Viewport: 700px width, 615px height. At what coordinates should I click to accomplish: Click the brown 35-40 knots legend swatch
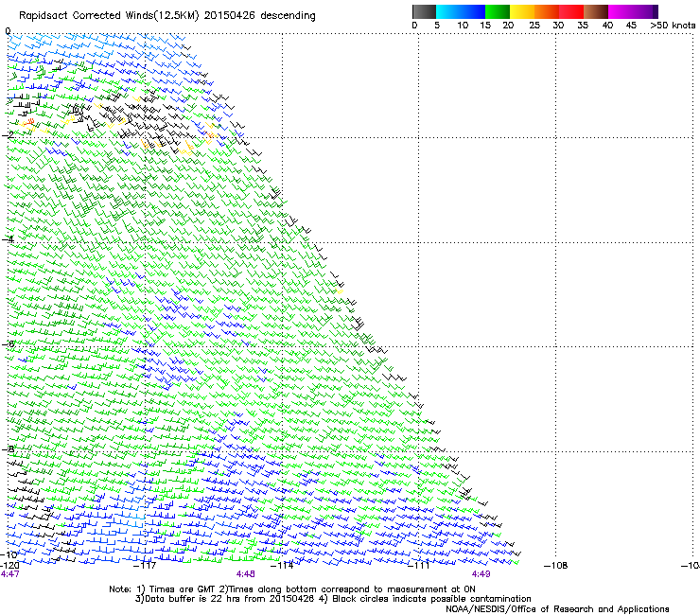(596, 11)
